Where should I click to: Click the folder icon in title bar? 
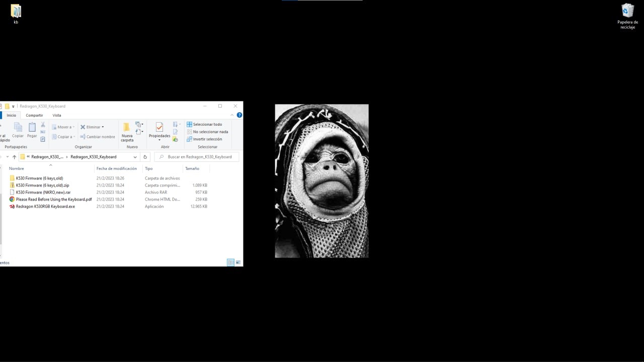coord(7,106)
